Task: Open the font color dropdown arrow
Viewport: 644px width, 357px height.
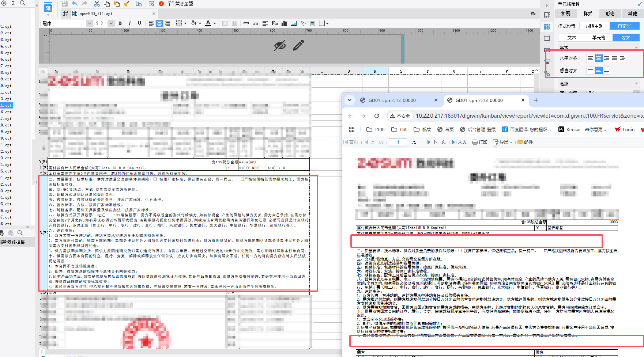Action: [215, 23]
